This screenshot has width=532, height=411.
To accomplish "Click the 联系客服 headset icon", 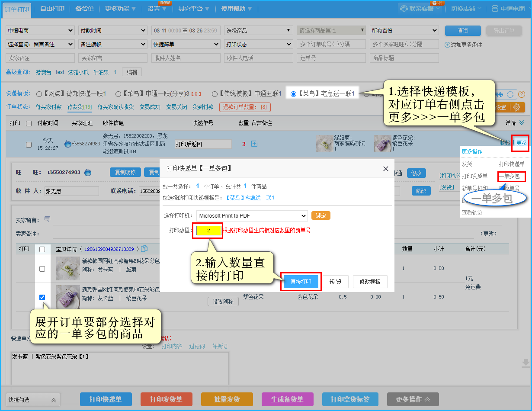I will tap(404, 9).
